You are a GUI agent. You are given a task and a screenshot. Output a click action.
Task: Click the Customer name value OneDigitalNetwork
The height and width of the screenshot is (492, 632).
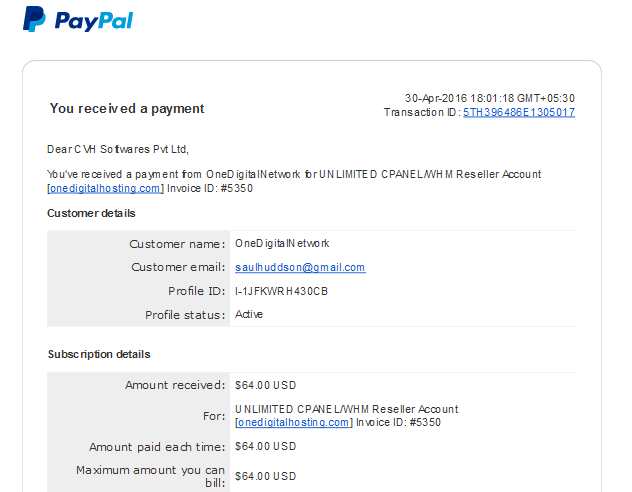[x=282, y=243]
